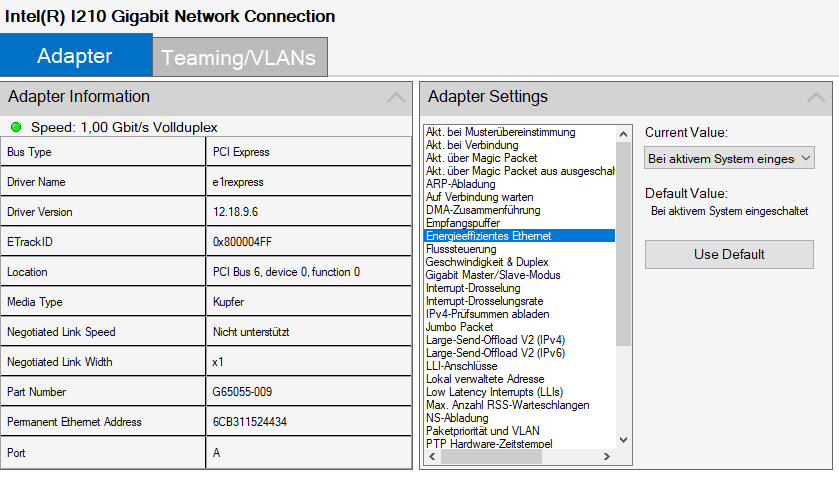This screenshot has width=839, height=483.
Task: Select DMA-Zusammenführung setting
Action: 483,210
